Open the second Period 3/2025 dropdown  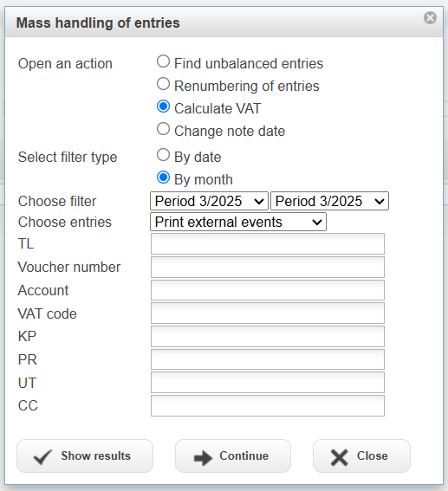tap(329, 201)
